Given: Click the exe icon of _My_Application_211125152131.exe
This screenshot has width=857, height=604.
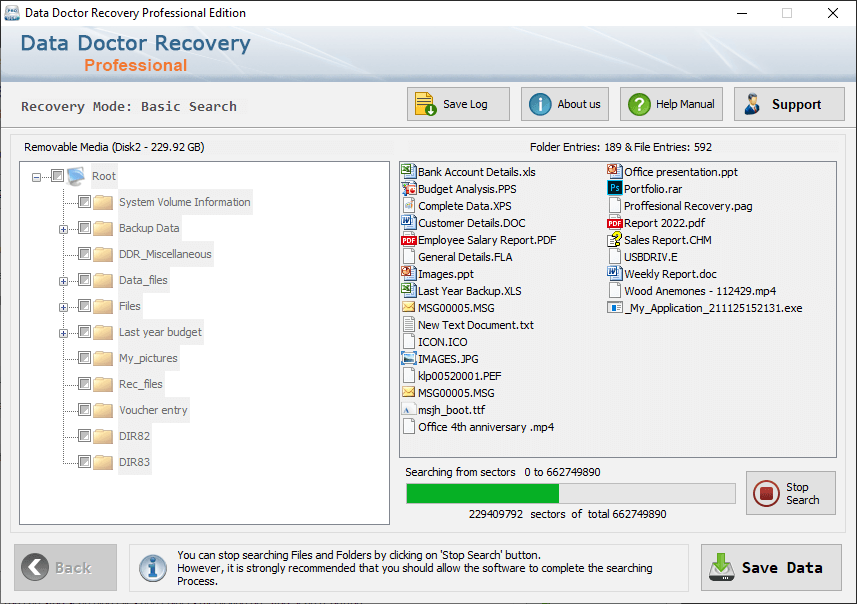Looking at the screenshot, I should pyautogui.click(x=614, y=308).
